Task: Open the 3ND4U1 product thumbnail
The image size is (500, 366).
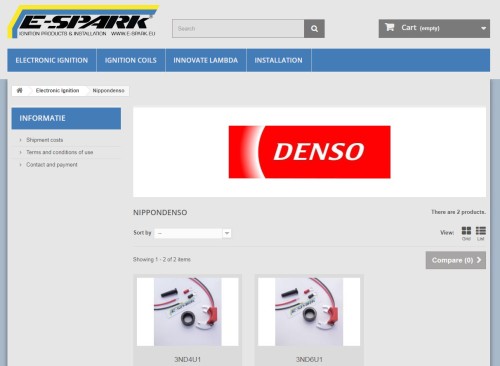Action: coord(188,312)
